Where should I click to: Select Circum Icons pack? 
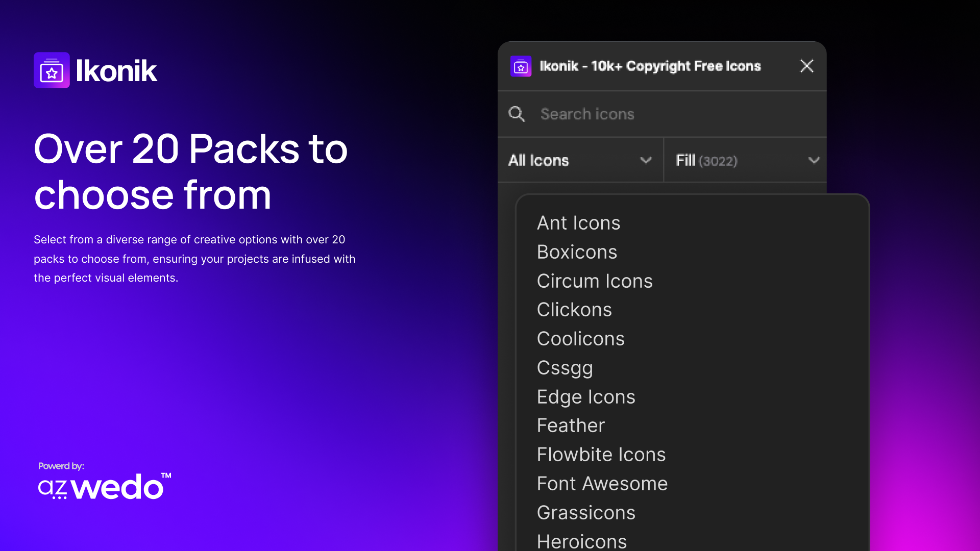tap(595, 281)
